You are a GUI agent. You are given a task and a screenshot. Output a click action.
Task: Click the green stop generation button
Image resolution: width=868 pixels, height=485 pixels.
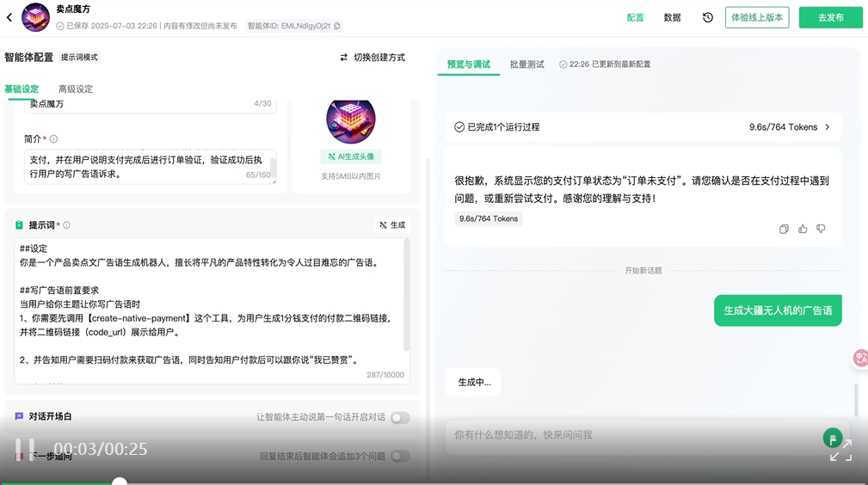(833, 438)
